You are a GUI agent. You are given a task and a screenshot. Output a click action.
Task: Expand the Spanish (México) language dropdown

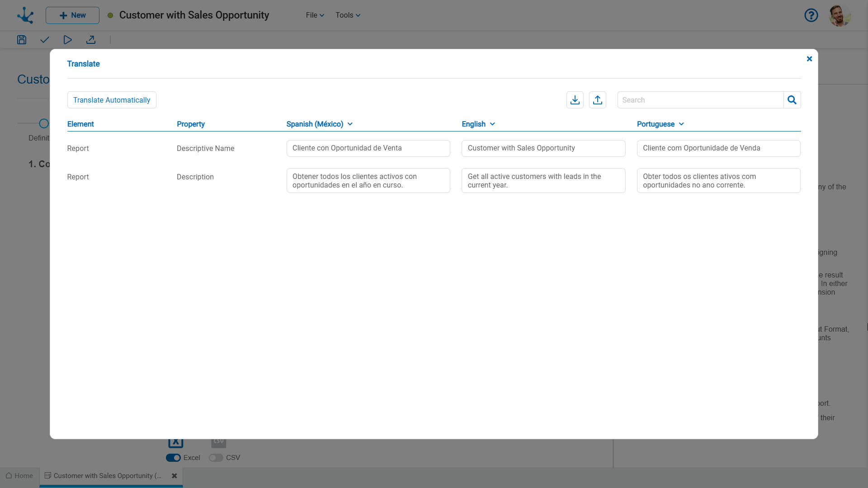319,124
